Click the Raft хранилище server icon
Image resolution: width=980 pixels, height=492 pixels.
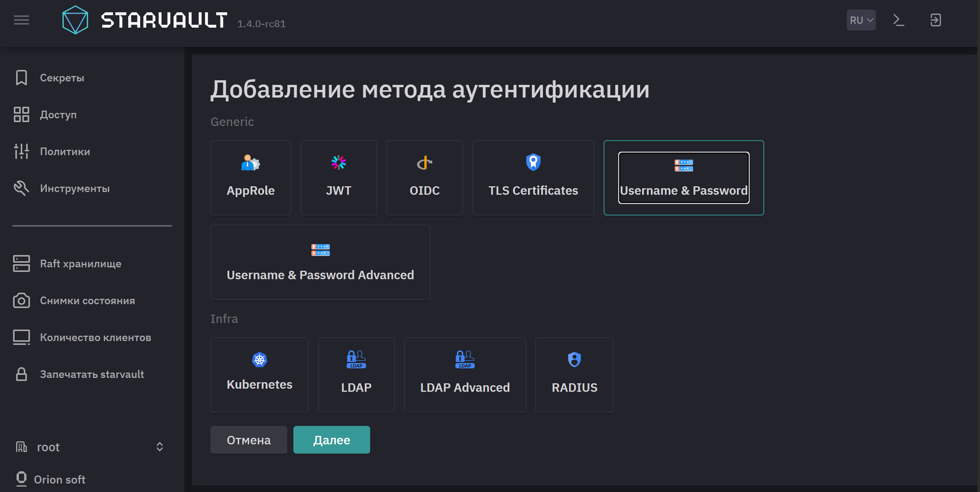pyautogui.click(x=22, y=263)
